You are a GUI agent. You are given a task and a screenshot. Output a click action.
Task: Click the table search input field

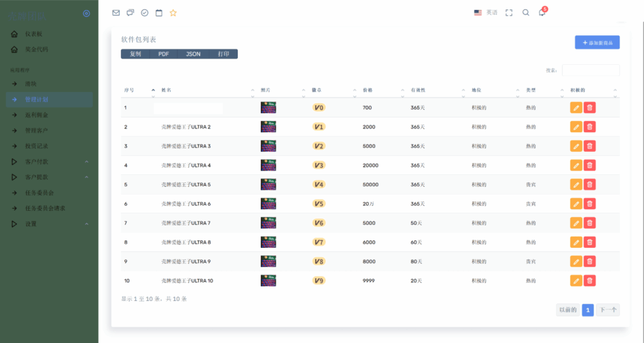pyautogui.click(x=591, y=70)
